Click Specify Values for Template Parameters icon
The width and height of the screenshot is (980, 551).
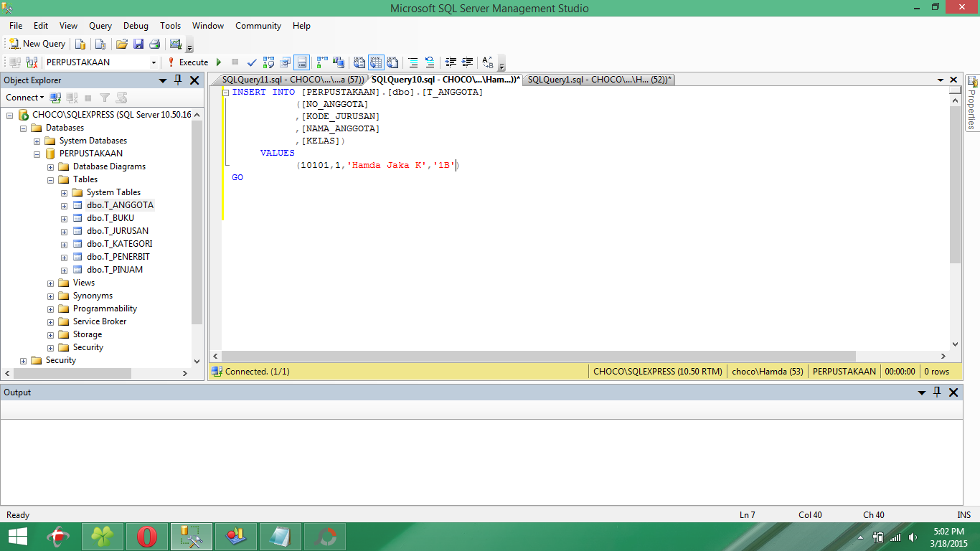pyautogui.click(x=488, y=62)
